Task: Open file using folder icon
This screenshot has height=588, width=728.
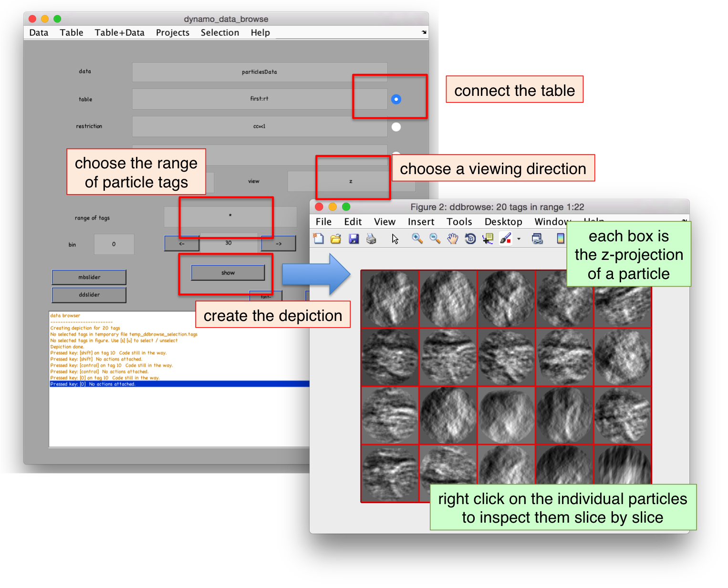Action: coord(336,238)
